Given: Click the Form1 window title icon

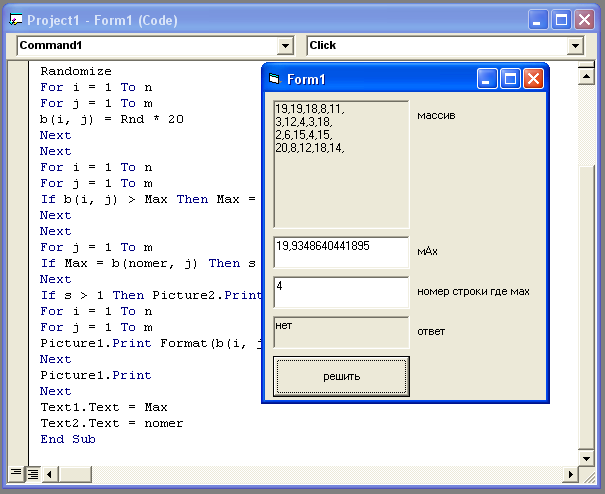Looking at the screenshot, I should tap(274, 79).
